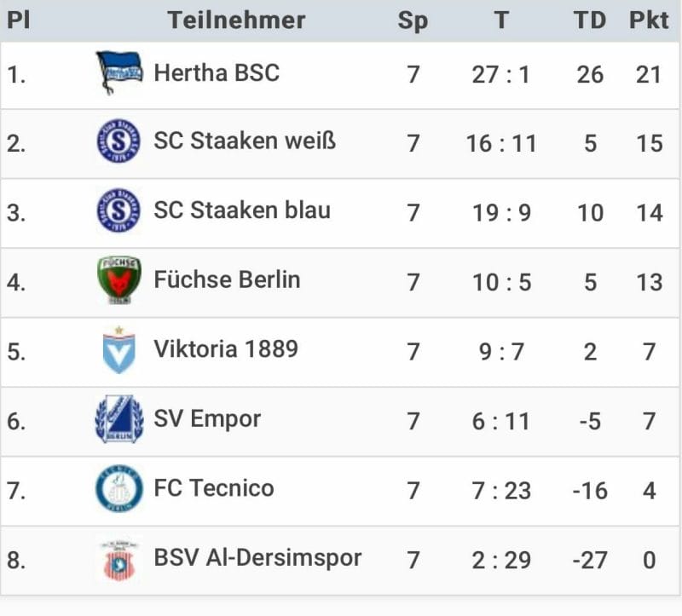Click the BSV Al-Dersimspor crest
This screenshot has width=682, height=616.
click(118, 560)
